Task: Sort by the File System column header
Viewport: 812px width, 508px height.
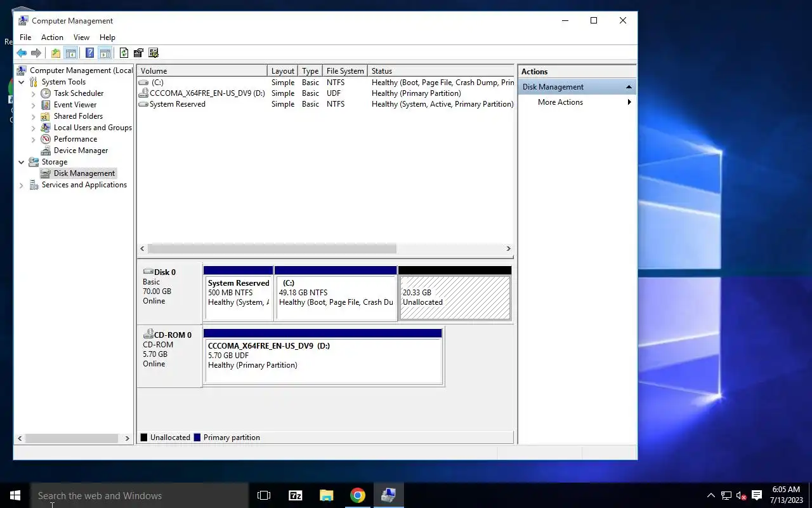Action: pyautogui.click(x=345, y=71)
